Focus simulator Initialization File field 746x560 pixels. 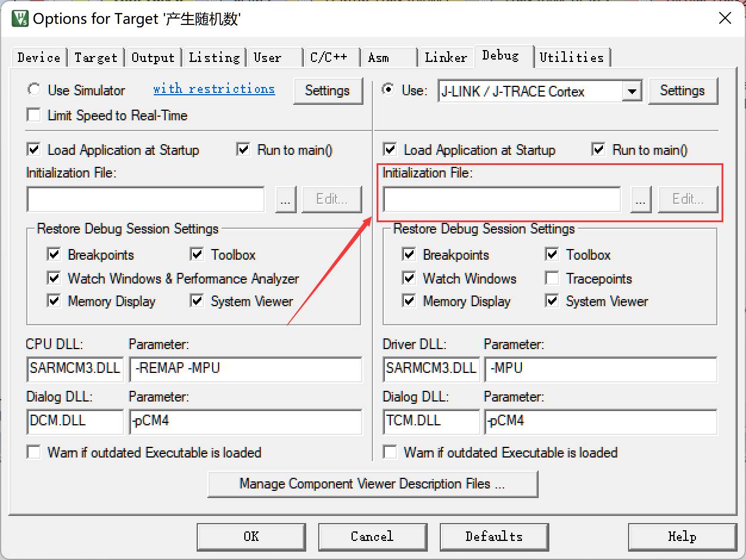point(145,200)
